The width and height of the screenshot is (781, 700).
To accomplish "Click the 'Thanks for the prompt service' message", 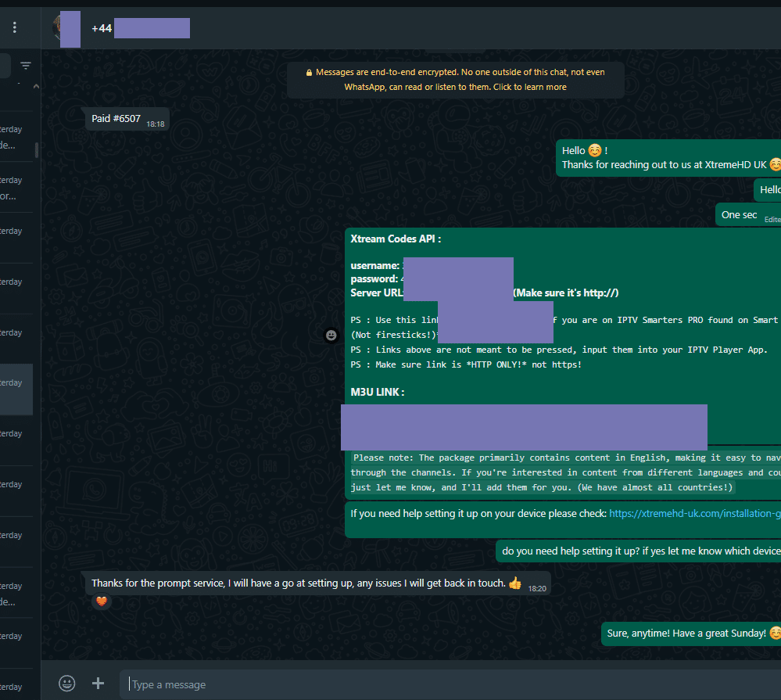I will tap(298, 583).
